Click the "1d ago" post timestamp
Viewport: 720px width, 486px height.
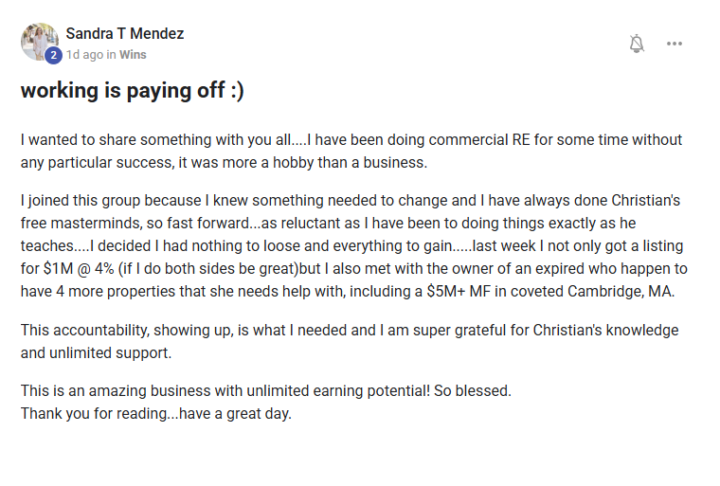(84, 55)
